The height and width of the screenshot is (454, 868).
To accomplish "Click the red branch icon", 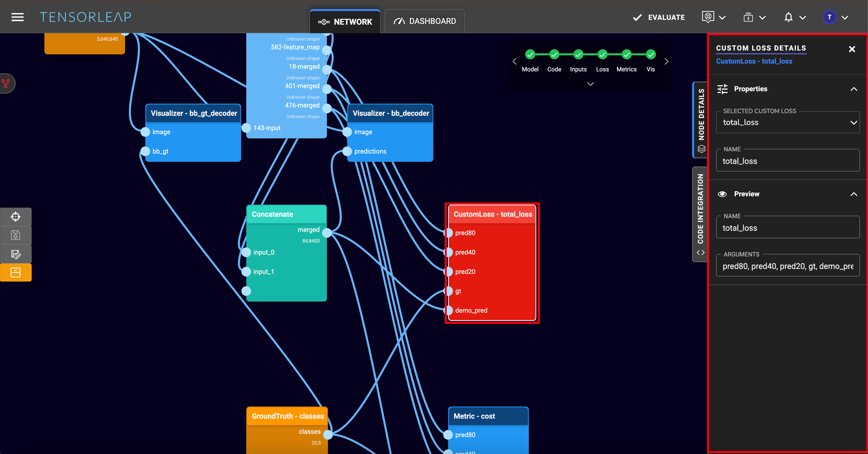I will 6,83.
